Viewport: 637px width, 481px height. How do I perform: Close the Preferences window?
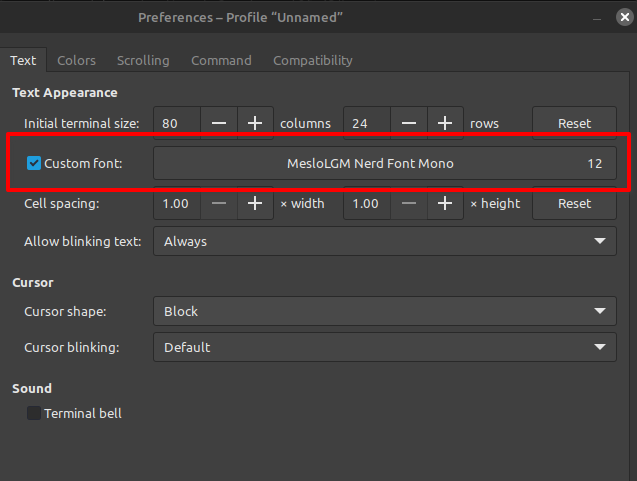(625, 17)
